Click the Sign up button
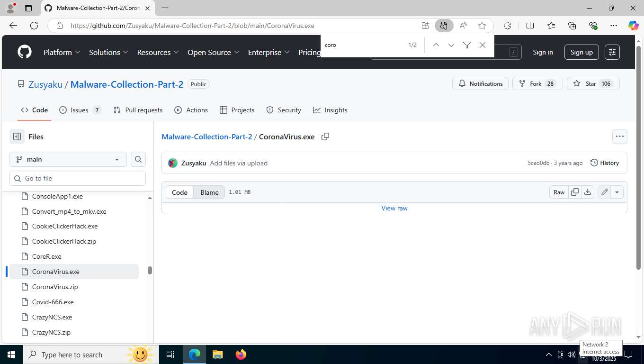The image size is (644, 364). 581,52
